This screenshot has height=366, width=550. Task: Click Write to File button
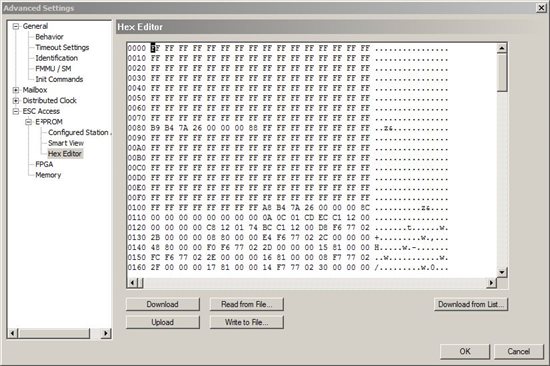246,322
